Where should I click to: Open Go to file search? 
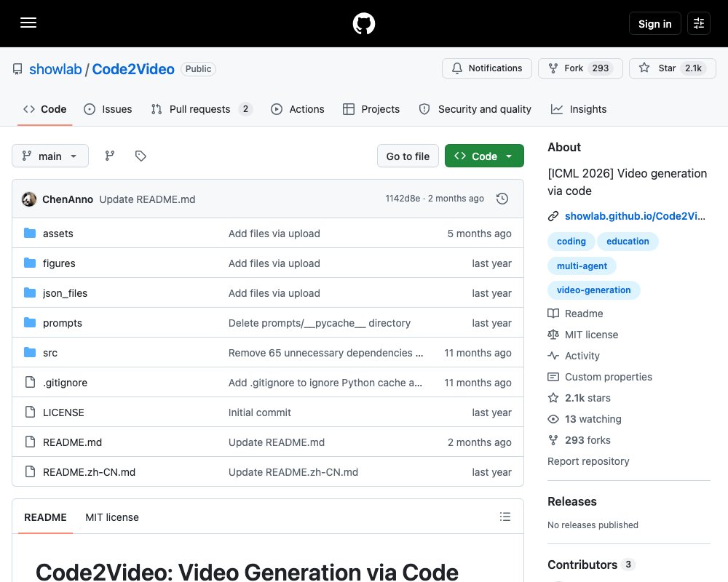408,156
